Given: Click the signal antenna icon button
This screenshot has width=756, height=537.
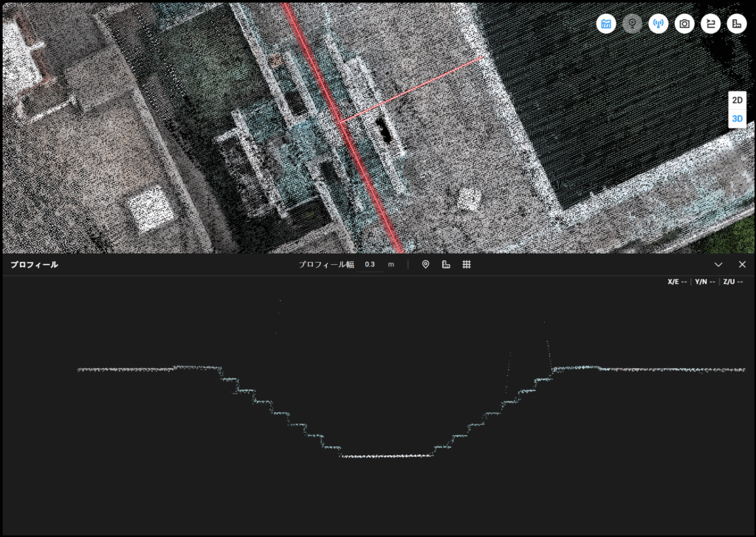Looking at the screenshot, I should tap(658, 24).
